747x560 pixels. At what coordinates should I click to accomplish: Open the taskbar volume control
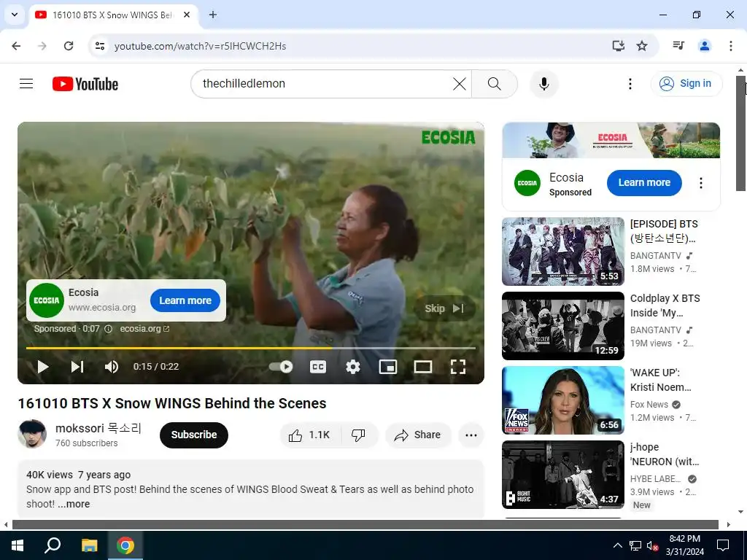[652, 545]
